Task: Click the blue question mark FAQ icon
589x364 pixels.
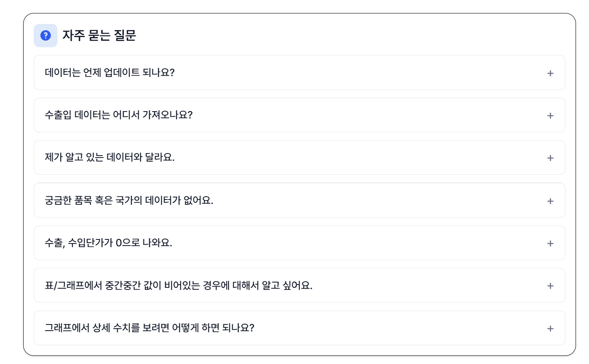Action: (x=46, y=35)
